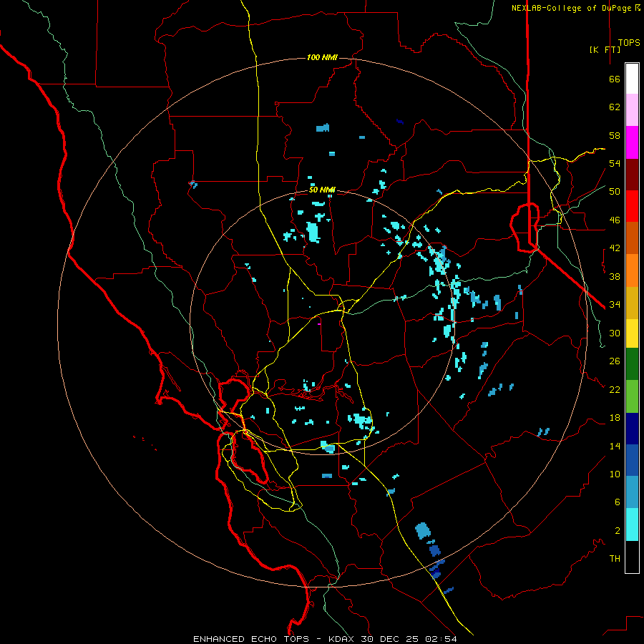
Task: Click the small magenta echo near the radar center
Action: coord(319,324)
